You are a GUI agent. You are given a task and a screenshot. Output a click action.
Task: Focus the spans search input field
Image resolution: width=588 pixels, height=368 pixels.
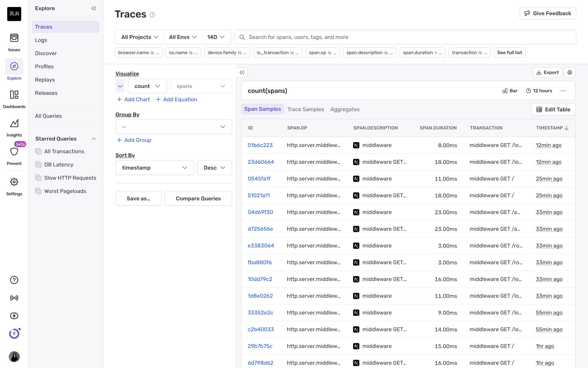[405, 37]
